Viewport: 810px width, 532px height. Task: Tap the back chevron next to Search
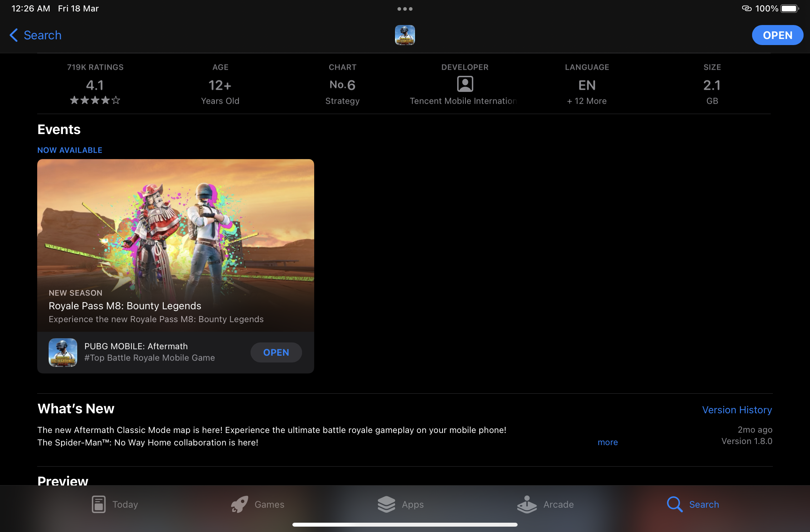point(14,35)
